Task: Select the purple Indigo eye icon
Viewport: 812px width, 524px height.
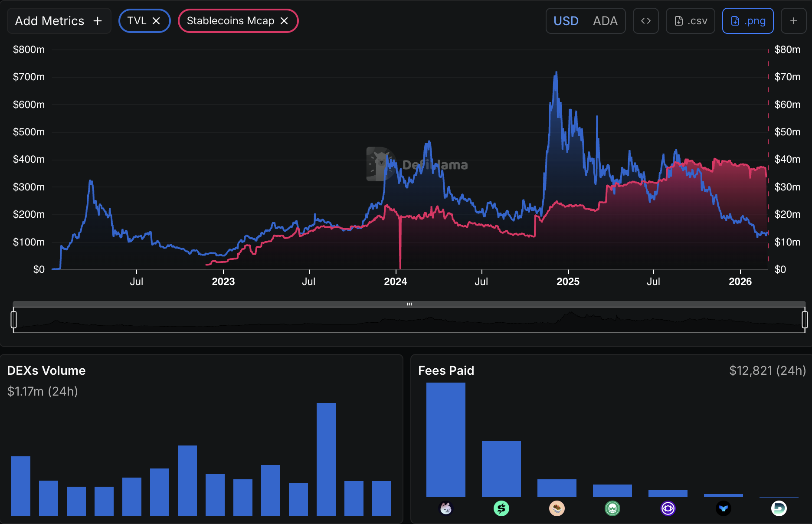Action: click(x=668, y=508)
